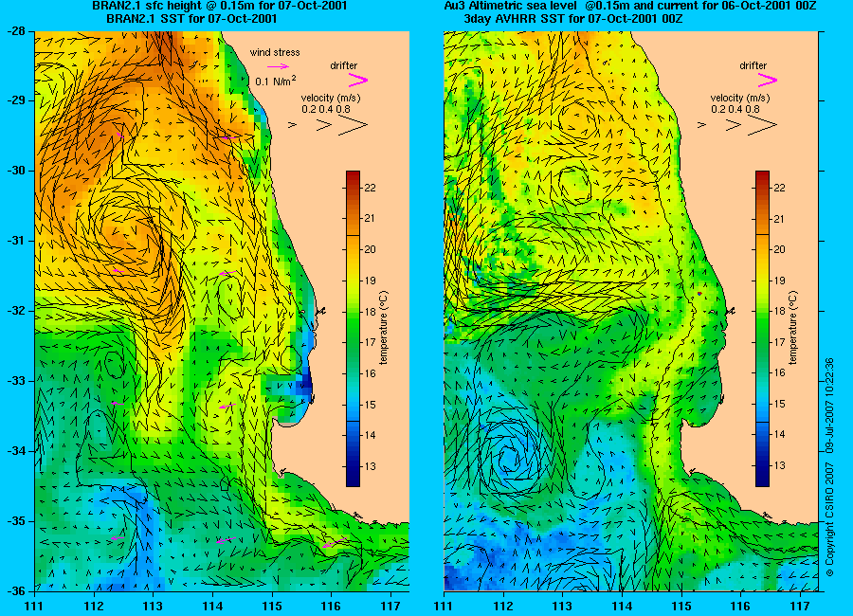
Task: Click the magenta drifter symbol in left panel
Action: 358,81
